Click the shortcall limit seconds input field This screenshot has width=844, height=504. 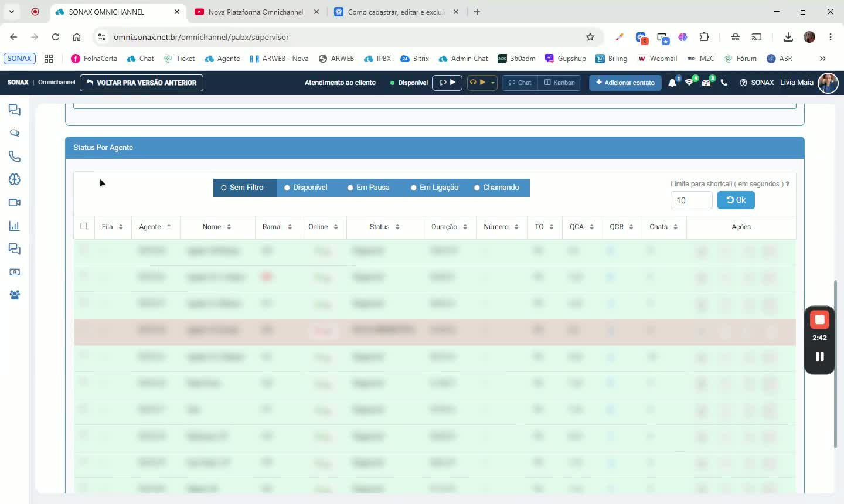[x=692, y=200]
